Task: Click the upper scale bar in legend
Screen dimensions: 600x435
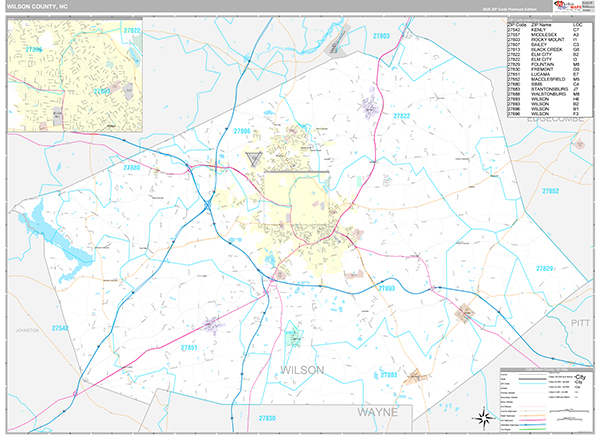Action: [x=569, y=411]
